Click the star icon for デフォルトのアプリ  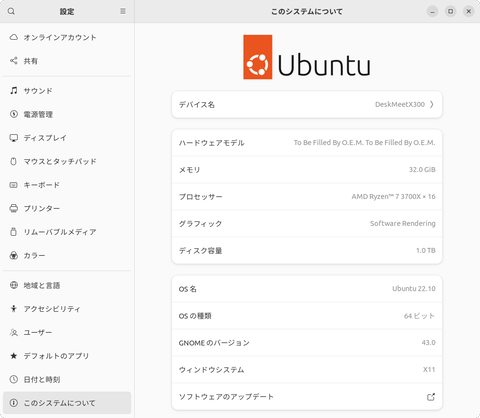(13, 356)
